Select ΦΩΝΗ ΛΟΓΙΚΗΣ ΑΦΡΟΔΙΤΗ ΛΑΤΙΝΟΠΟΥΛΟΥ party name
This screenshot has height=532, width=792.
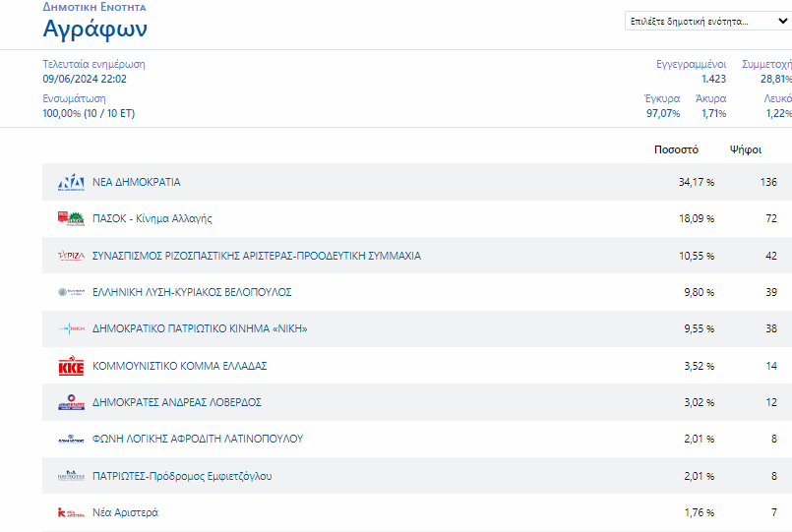point(198,439)
